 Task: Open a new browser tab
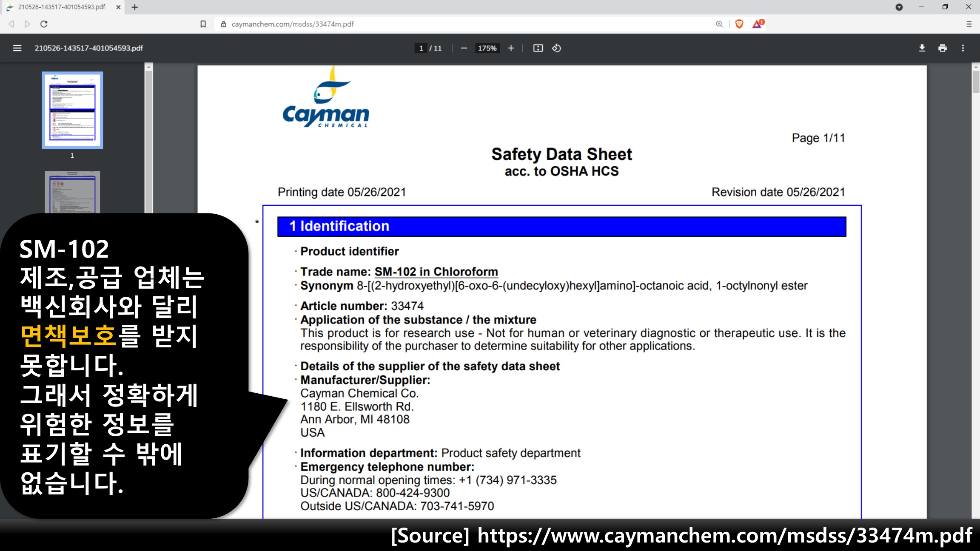pos(135,7)
